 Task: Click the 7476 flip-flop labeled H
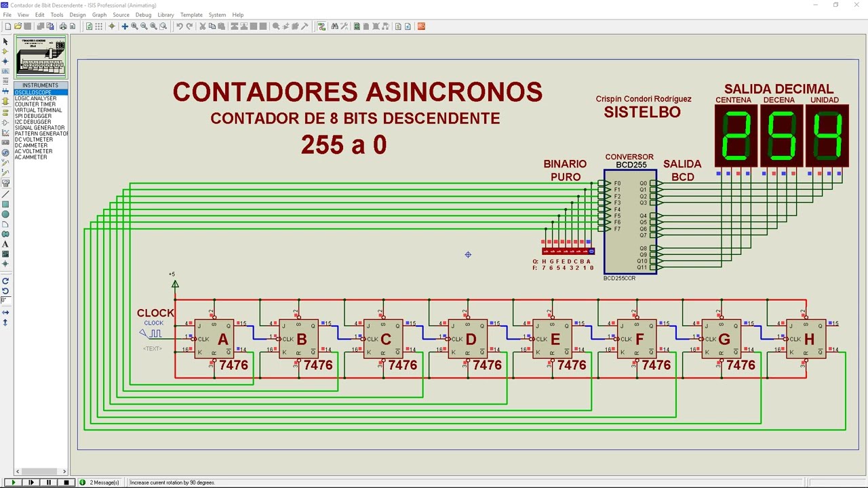click(806, 339)
